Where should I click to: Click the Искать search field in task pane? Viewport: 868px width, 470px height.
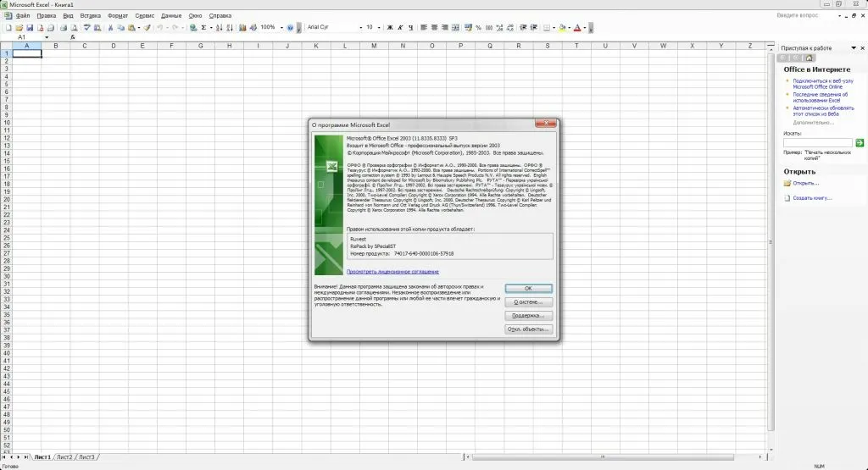(x=817, y=143)
